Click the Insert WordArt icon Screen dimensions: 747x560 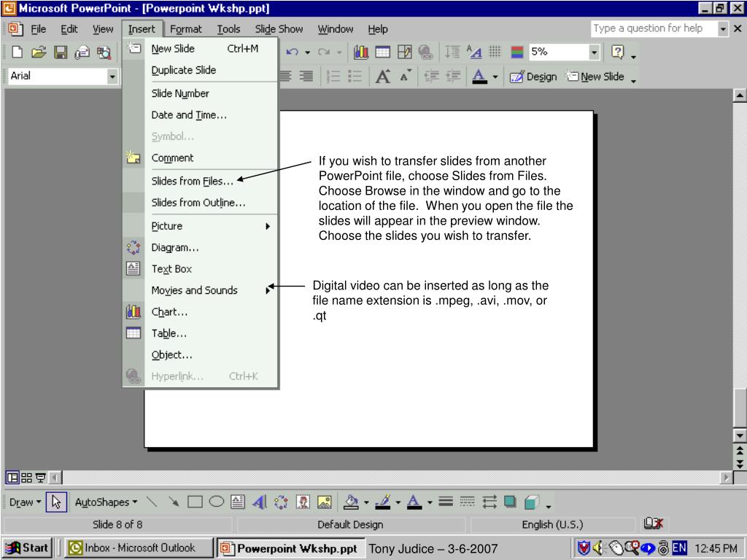point(260,502)
